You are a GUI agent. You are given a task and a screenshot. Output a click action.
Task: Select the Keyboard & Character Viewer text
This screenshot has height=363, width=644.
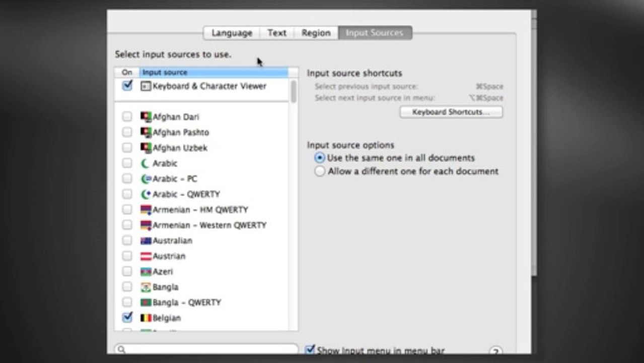(x=209, y=86)
